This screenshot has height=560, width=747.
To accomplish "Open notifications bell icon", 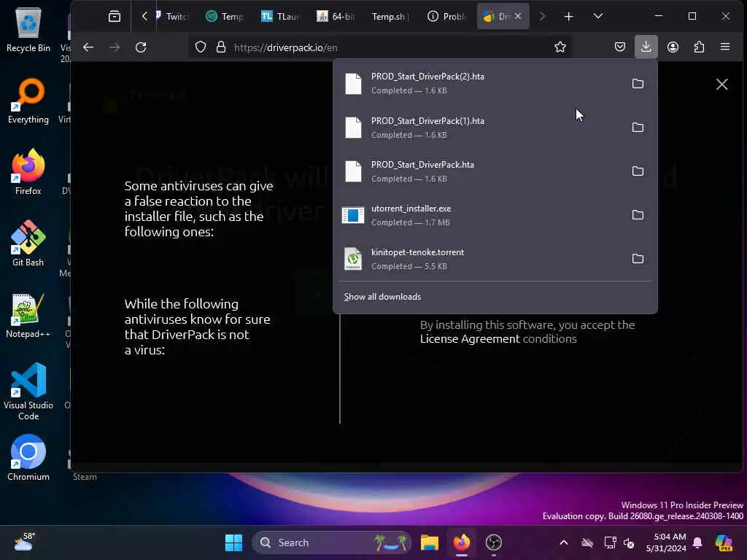I will [x=697, y=542].
